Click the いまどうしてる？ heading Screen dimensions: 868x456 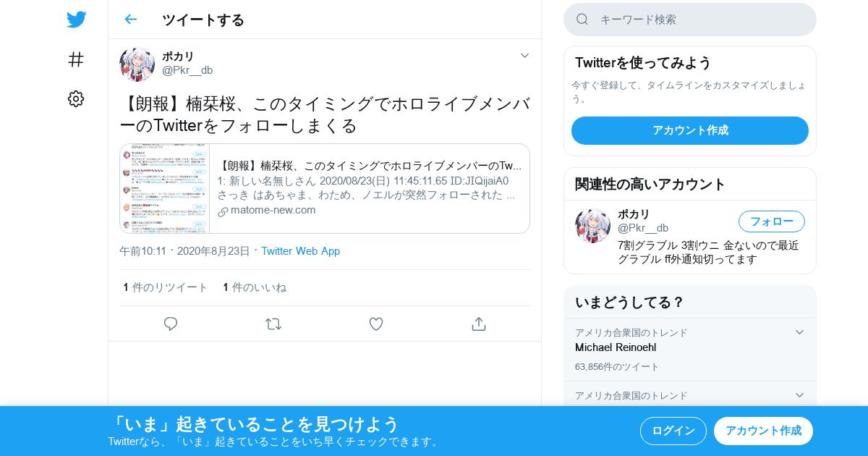629,302
